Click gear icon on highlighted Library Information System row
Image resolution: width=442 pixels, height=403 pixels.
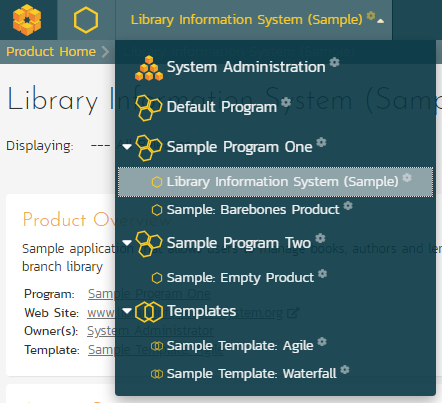pos(407,178)
